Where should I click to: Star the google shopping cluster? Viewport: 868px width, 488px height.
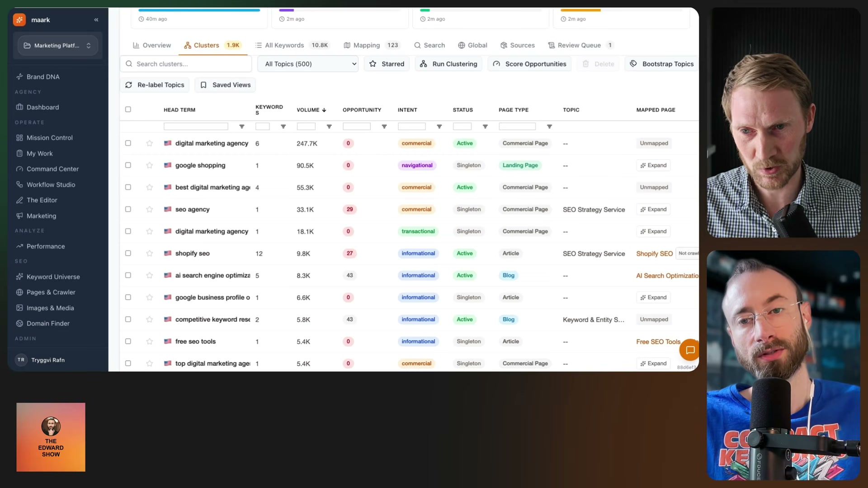150,165
